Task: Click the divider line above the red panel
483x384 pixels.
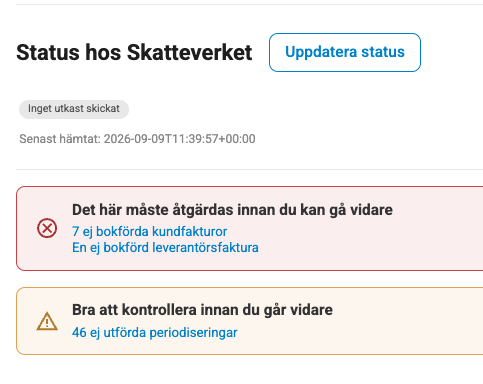Action: pos(249,169)
